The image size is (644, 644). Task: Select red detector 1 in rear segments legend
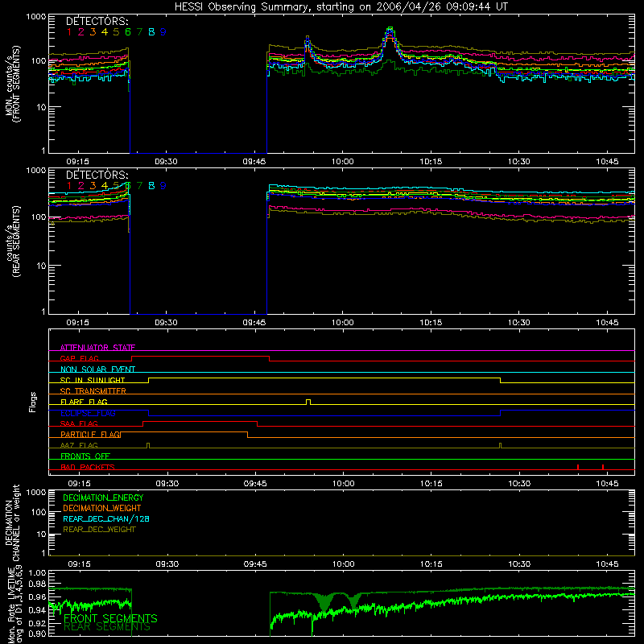(69, 186)
